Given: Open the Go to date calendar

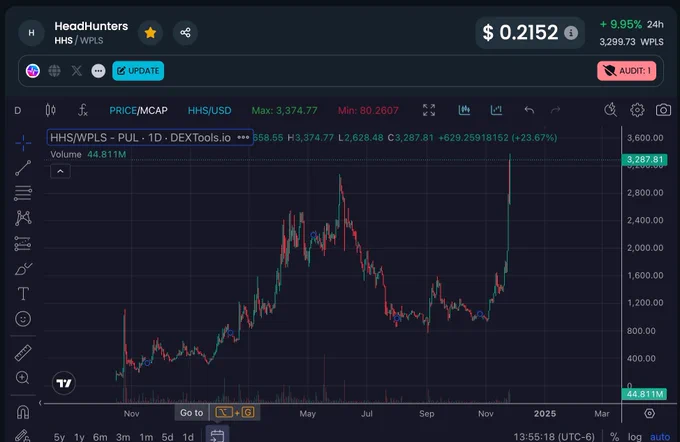Looking at the screenshot, I should tap(217, 435).
